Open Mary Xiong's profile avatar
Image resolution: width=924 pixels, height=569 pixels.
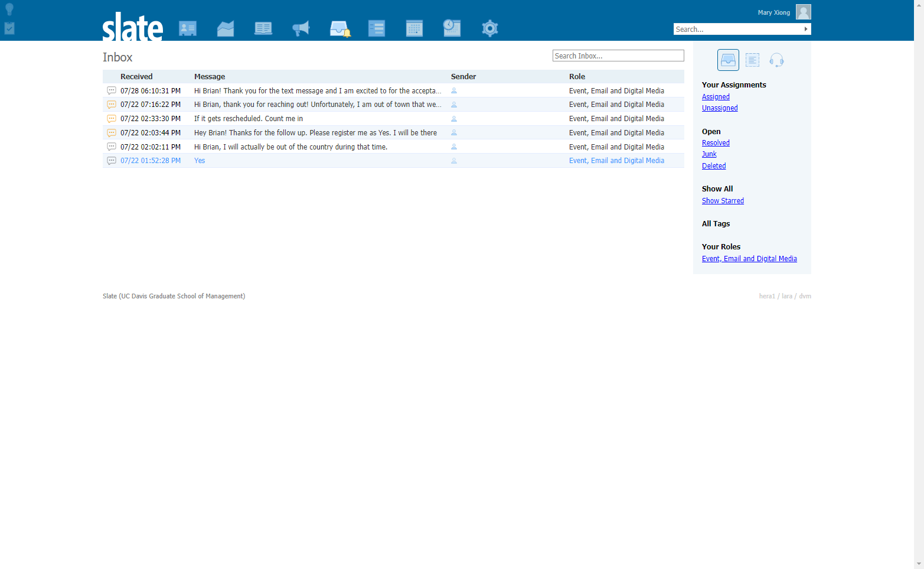coord(803,12)
